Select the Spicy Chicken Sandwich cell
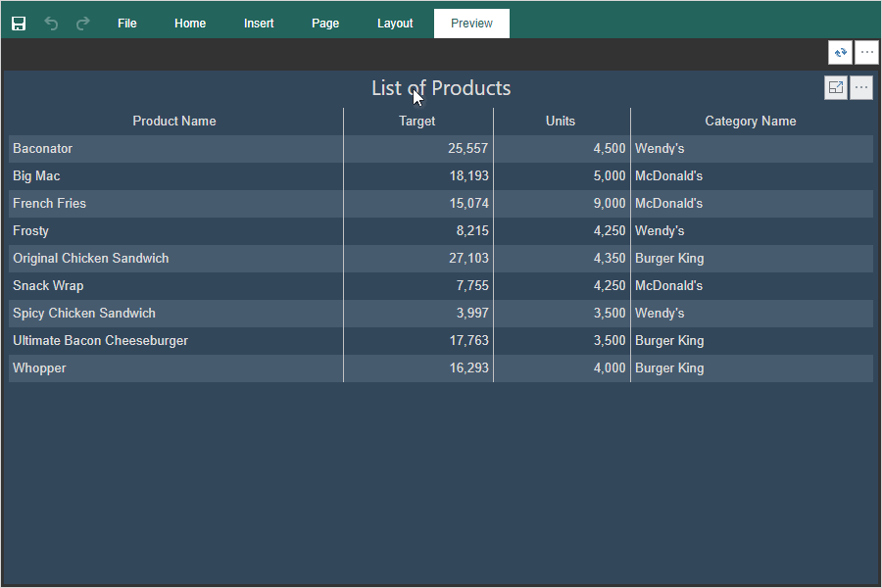Viewport: 882px width, 588px height. [x=176, y=313]
